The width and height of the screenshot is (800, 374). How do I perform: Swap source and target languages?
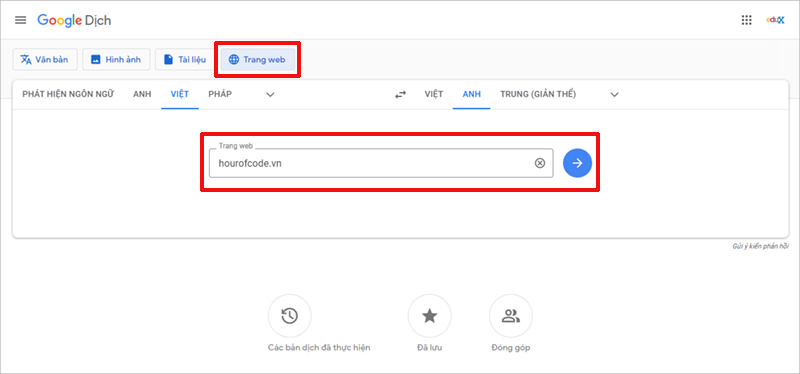pos(401,94)
